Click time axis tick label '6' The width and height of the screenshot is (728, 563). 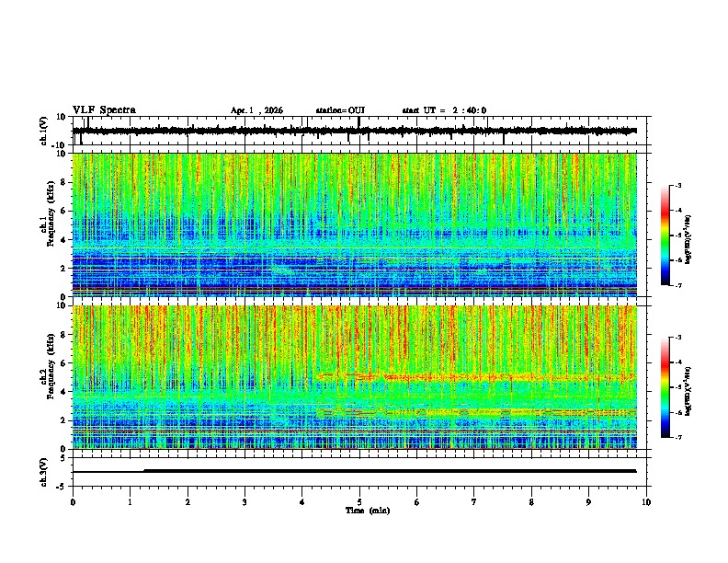(x=416, y=502)
